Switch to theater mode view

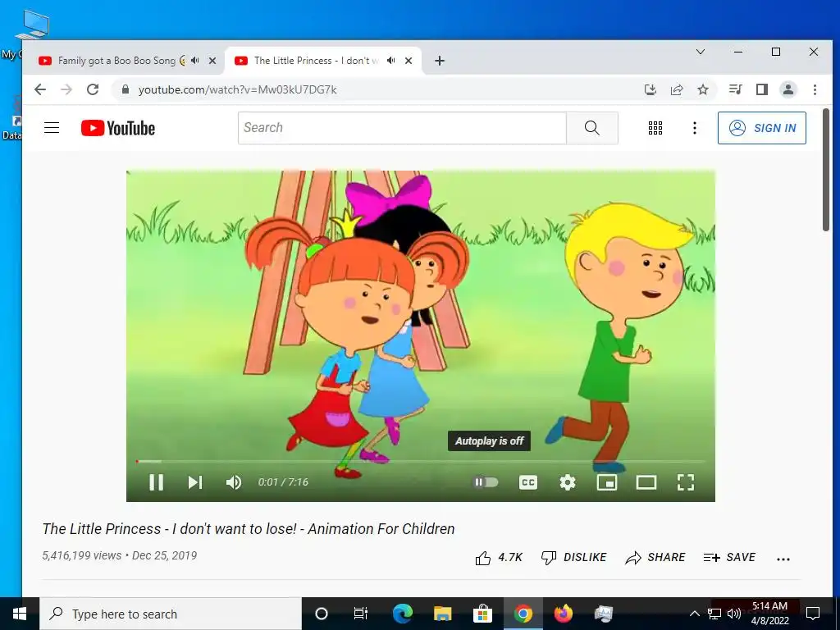coord(646,482)
